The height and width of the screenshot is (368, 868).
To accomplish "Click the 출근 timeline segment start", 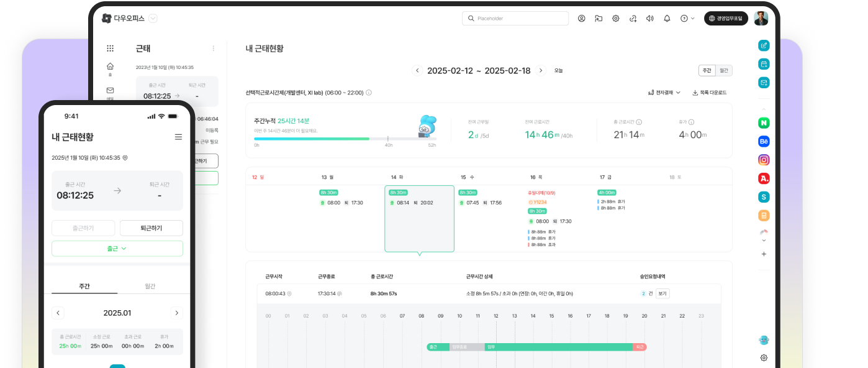I will point(438,347).
